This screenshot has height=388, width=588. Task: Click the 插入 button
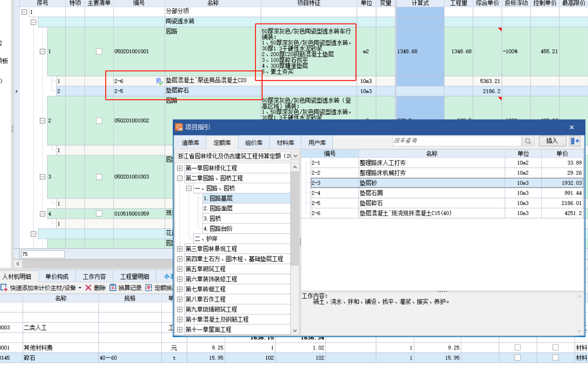(552, 141)
